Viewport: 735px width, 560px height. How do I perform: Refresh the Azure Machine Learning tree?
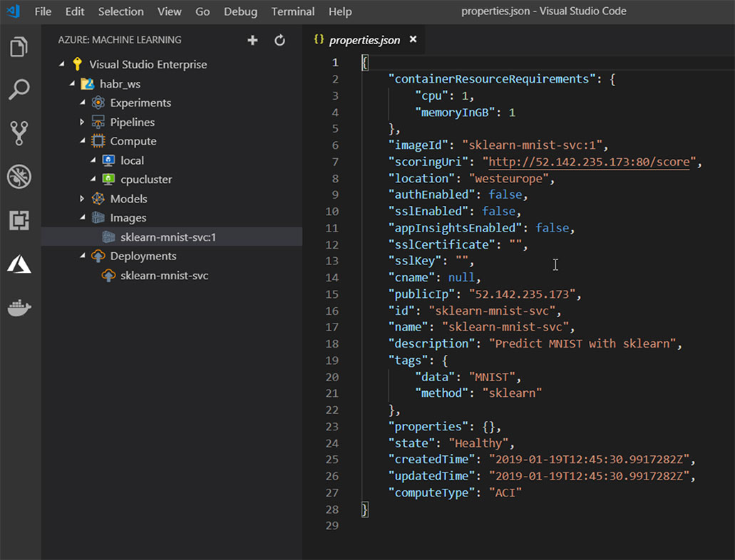pyautogui.click(x=279, y=41)
